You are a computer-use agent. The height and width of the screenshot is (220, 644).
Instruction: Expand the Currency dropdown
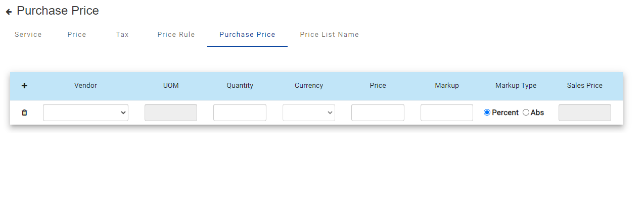coord(309,113)
